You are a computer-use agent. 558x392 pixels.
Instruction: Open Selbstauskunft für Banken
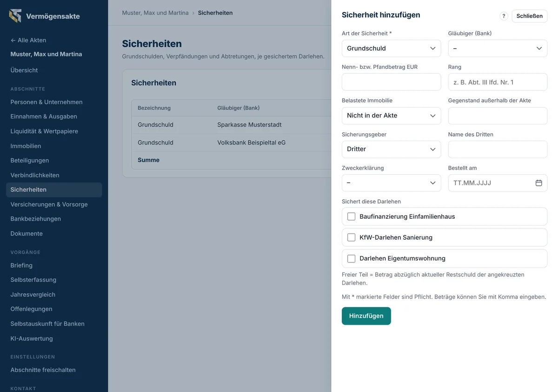coord(47,324)
